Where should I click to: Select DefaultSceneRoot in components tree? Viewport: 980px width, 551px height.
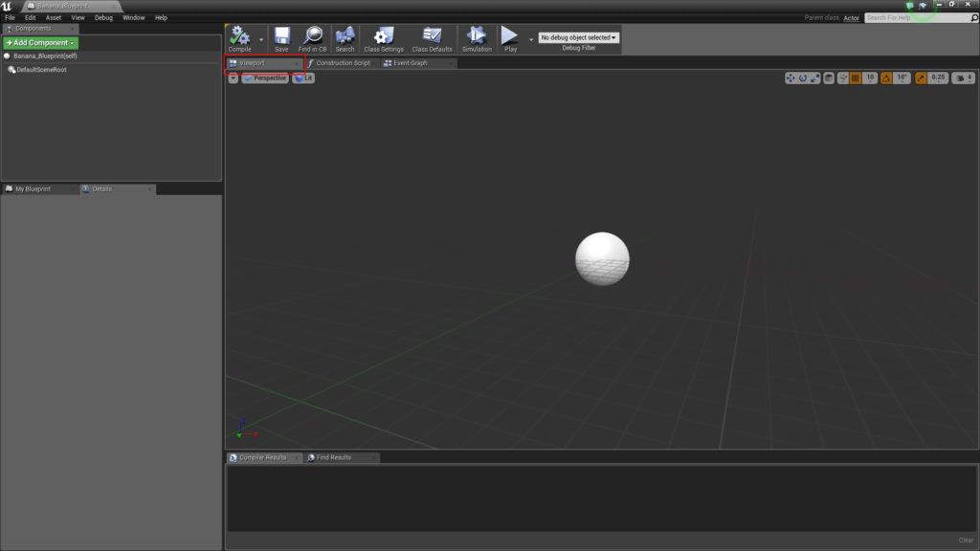[41, 70]
